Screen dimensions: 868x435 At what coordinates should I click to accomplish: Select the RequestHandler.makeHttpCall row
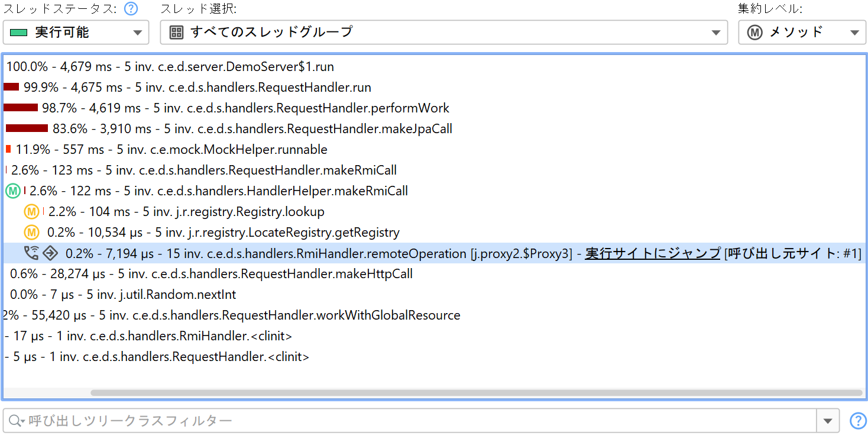212,274
